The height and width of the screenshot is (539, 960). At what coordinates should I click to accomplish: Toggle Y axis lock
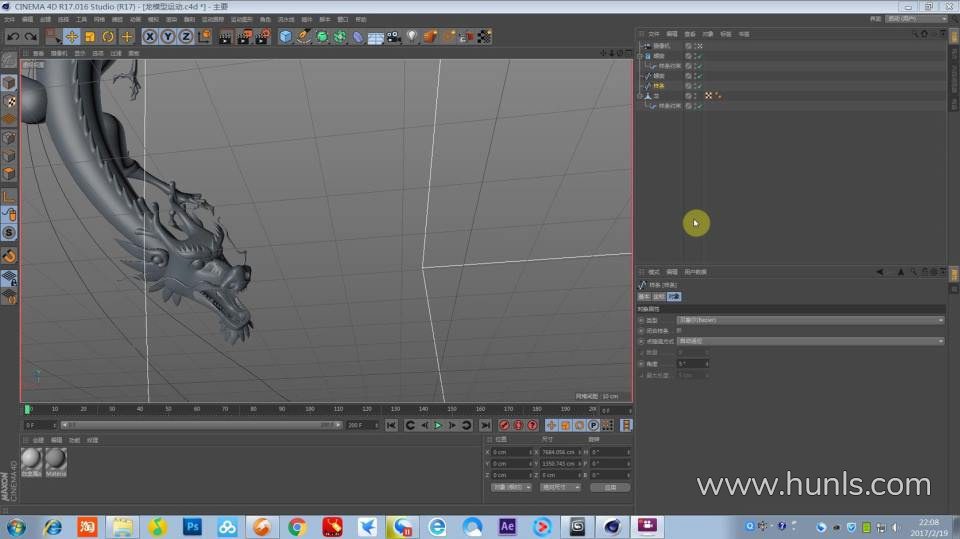coord(168,37)
